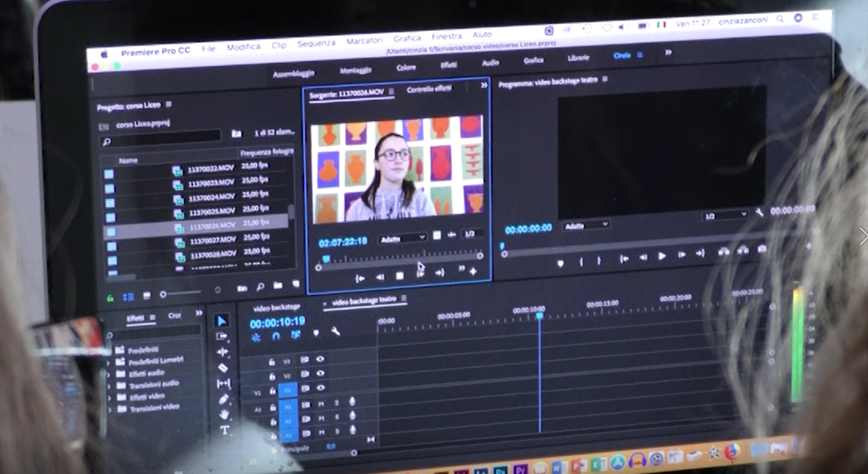
Task: Click the Extract button in Program monitor
Action: click(743, 250)
